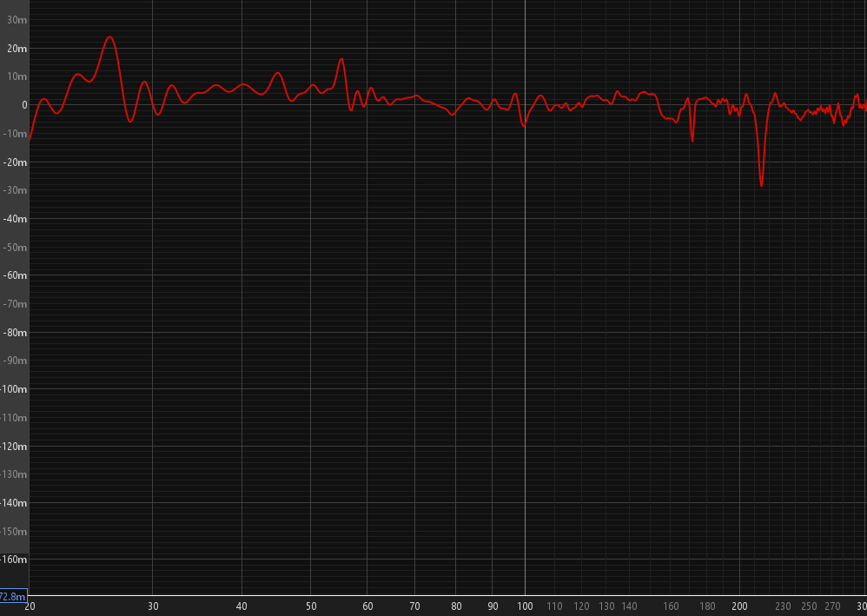The width and height of the screenshot is (867, 616).
Task: Click the 30 frequency axis label
Action: click(153, 606)
